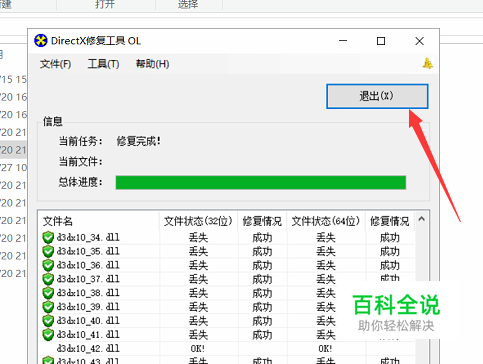Select file name d3dx10_36.dll
The image size is (483, 364).
click(x=88, y=265)
